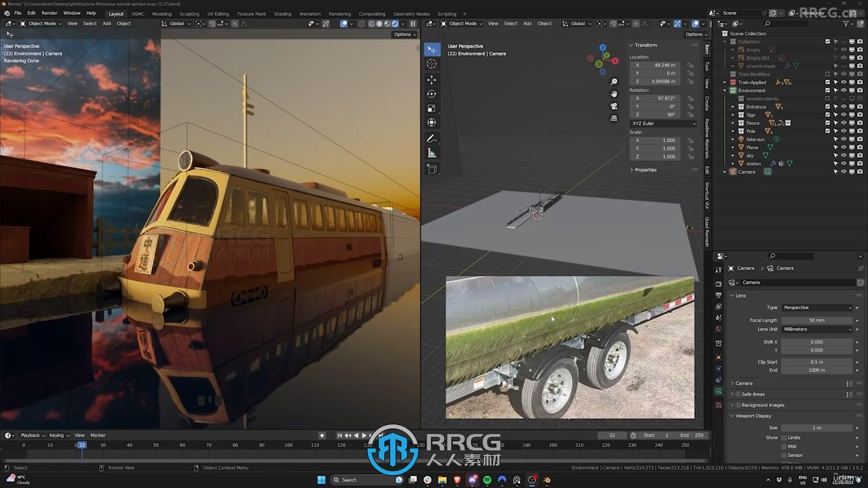Open the Render menu
The image size is (868, 488).
50,13
